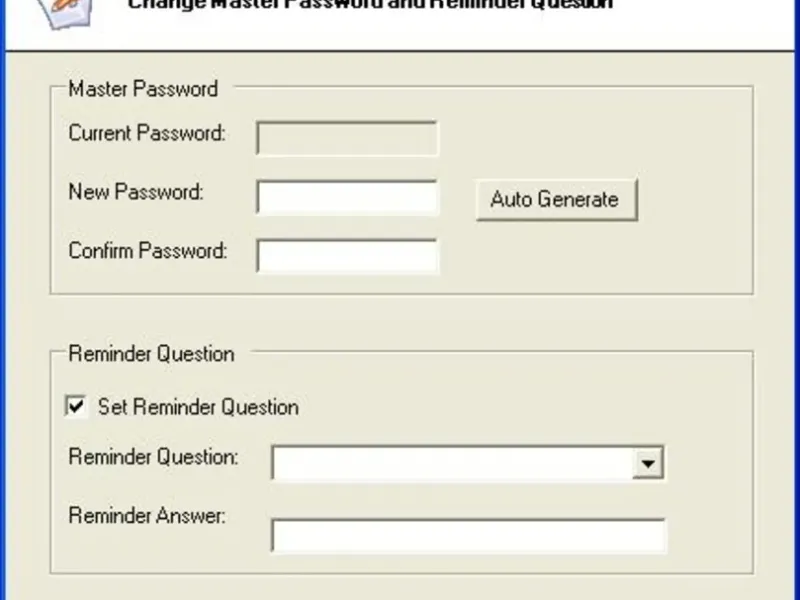This screenshot has width=800, height=600.
Task: Click the "New Password:" label
Action: (x=136, y=192)
